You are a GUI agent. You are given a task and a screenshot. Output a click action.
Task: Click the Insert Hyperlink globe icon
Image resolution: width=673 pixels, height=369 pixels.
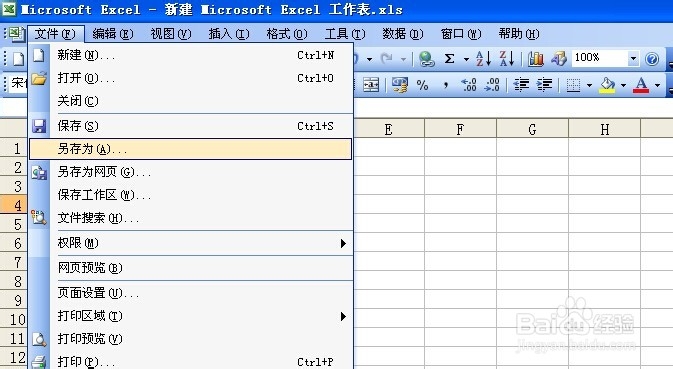(x=427, y=59)
